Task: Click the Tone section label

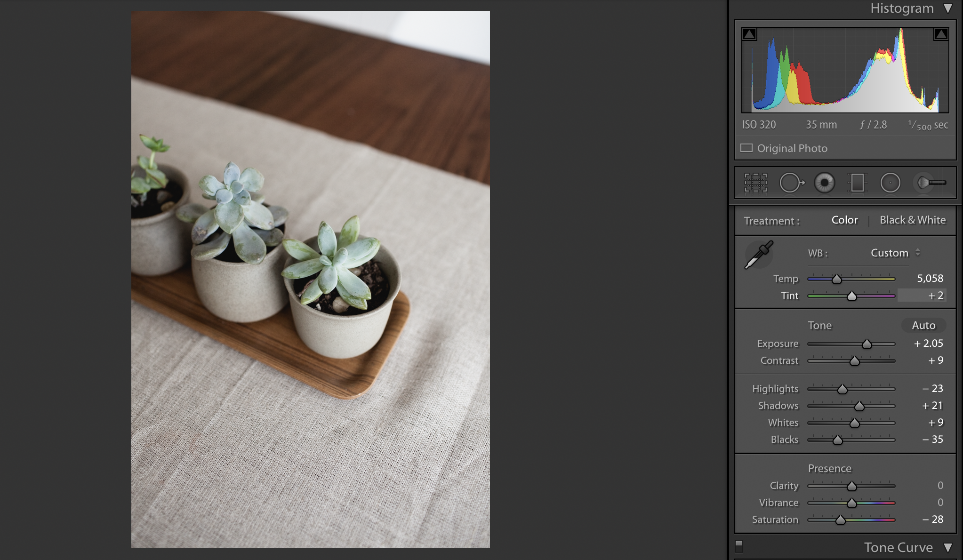Action: pos(819,326)
